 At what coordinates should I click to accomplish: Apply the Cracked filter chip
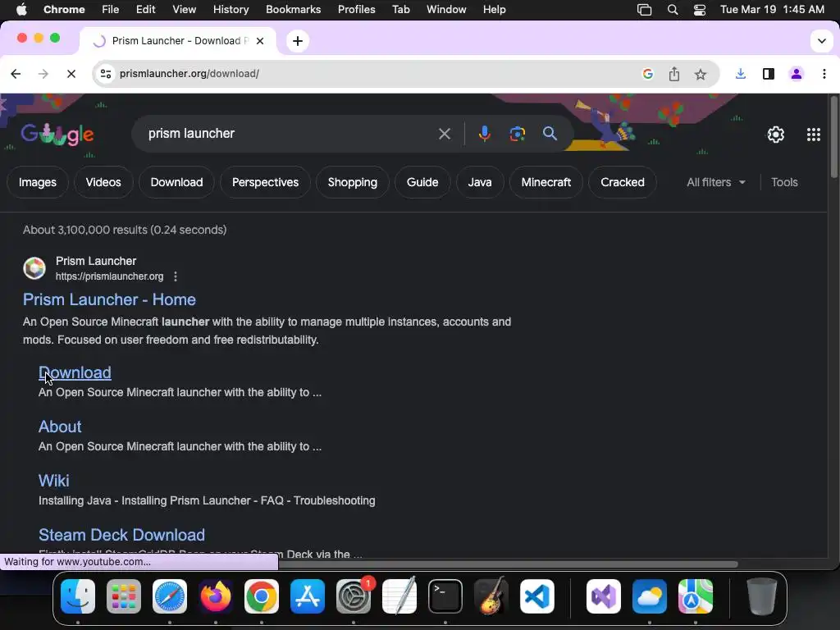coord(622,182)
